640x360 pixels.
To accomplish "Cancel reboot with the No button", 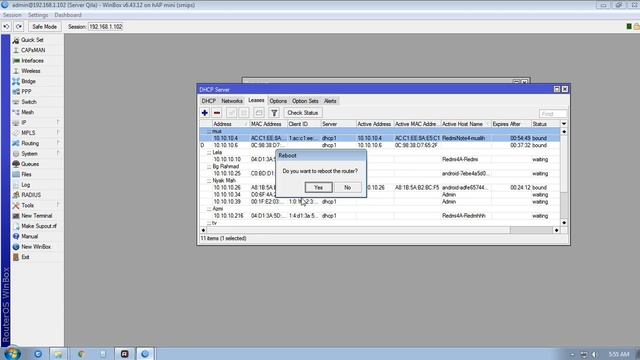I will (347, 187).
